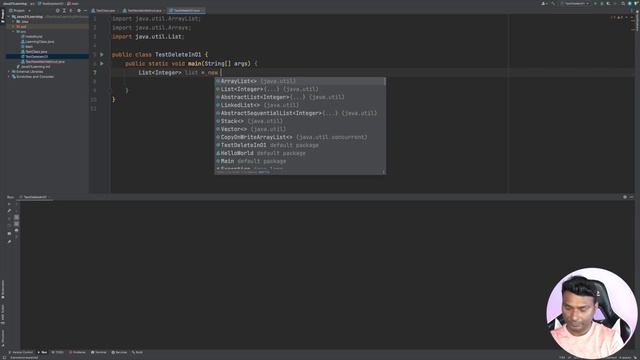Click Select Opened File locate icon
Screen dimensions: 640x360
point(58,11)
